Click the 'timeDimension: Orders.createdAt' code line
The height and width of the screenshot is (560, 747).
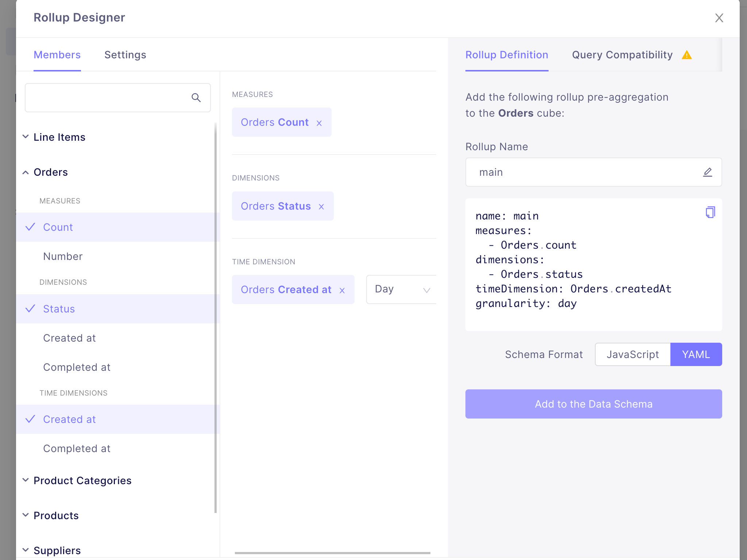click(x=573, y=289)
